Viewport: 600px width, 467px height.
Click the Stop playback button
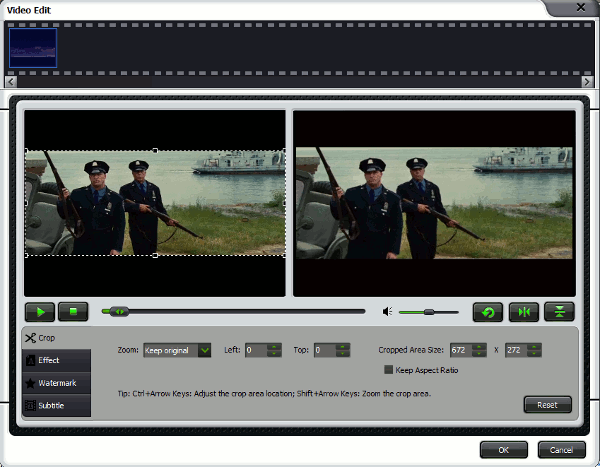coord(73,312)
